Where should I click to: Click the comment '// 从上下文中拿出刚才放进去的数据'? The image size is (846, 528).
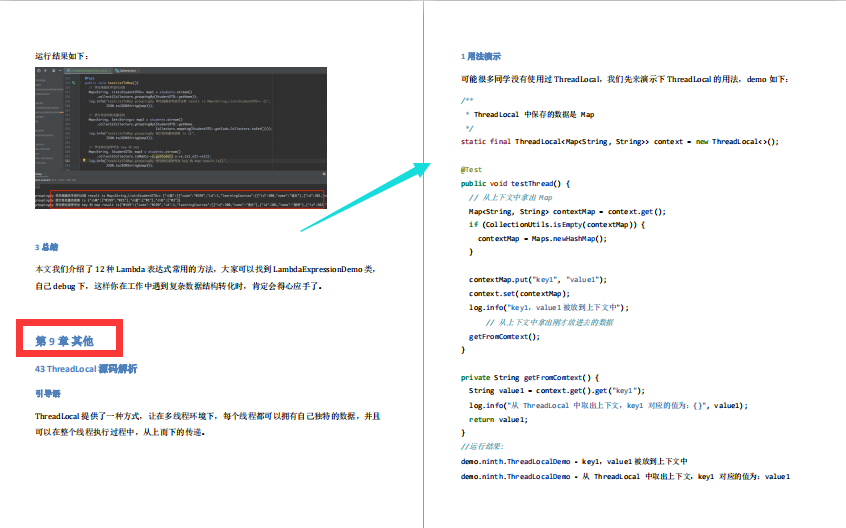tap(549, 323)
